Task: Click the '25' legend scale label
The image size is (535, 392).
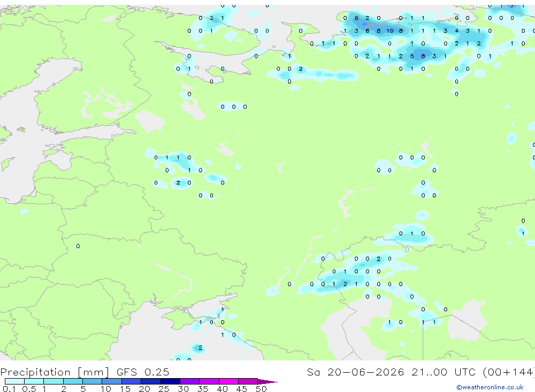Action: tap(164, 389)
